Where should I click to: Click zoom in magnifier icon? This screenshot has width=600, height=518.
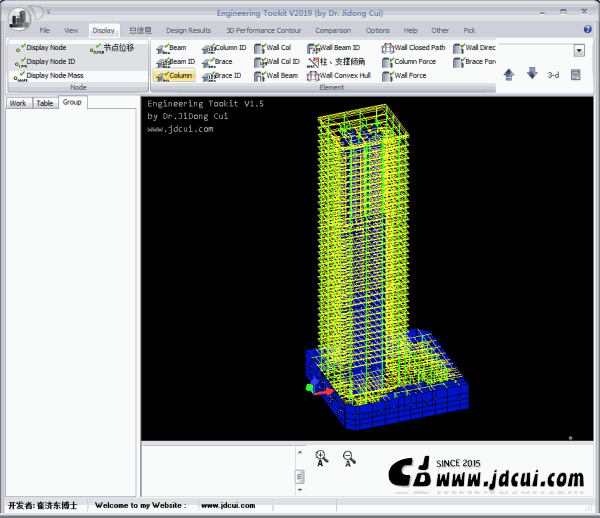point(321,458)
